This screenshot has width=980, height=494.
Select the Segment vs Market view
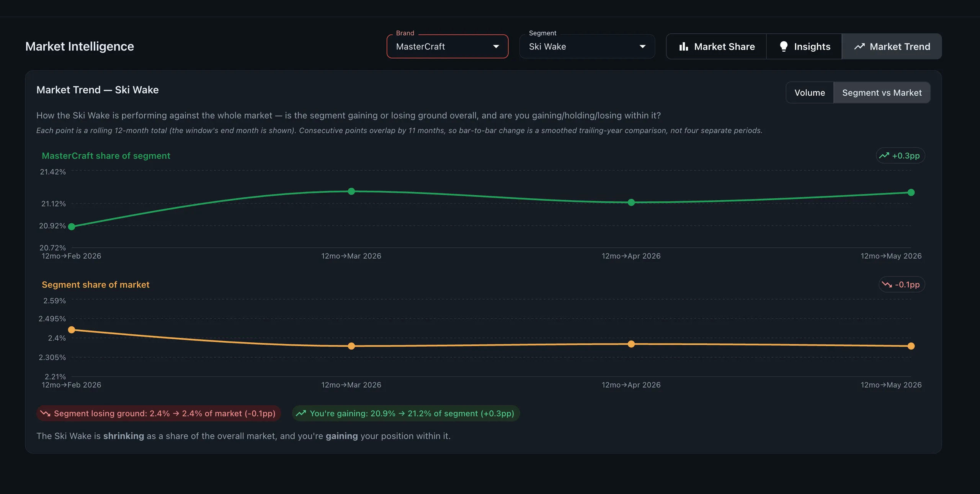click(x=882, y=92)
